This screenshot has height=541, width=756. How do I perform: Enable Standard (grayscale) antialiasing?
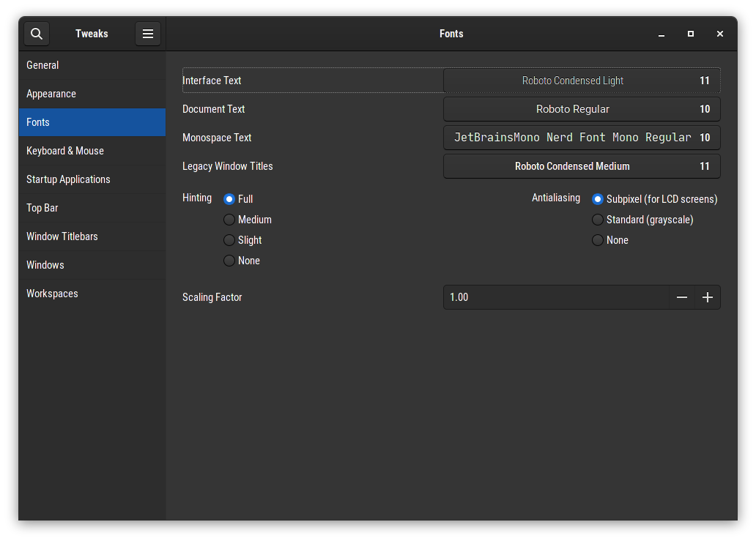tap(598, 220)
